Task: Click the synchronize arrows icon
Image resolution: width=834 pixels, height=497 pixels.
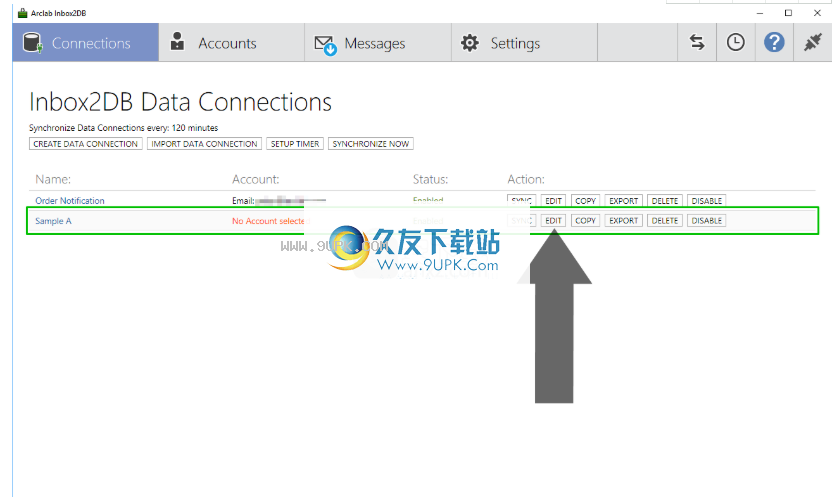Action: tap(697, 42)
